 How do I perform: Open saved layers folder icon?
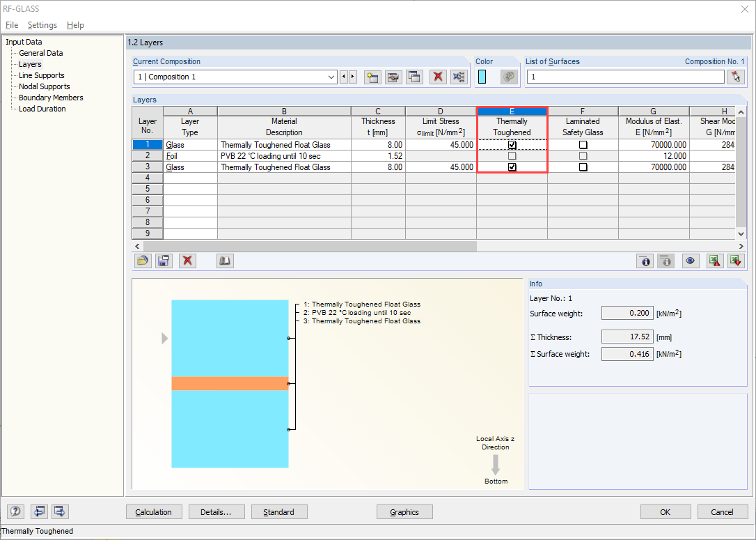tap(142, 261)
